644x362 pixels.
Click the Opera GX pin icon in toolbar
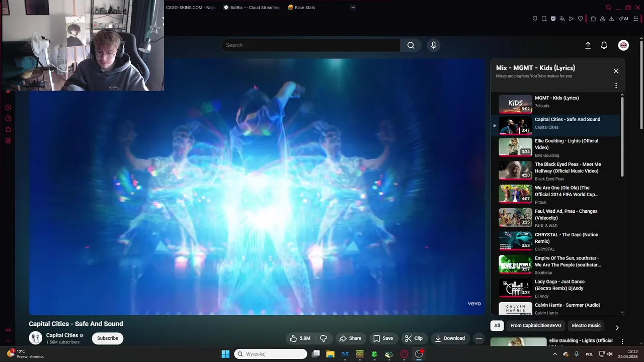[535, 19]
